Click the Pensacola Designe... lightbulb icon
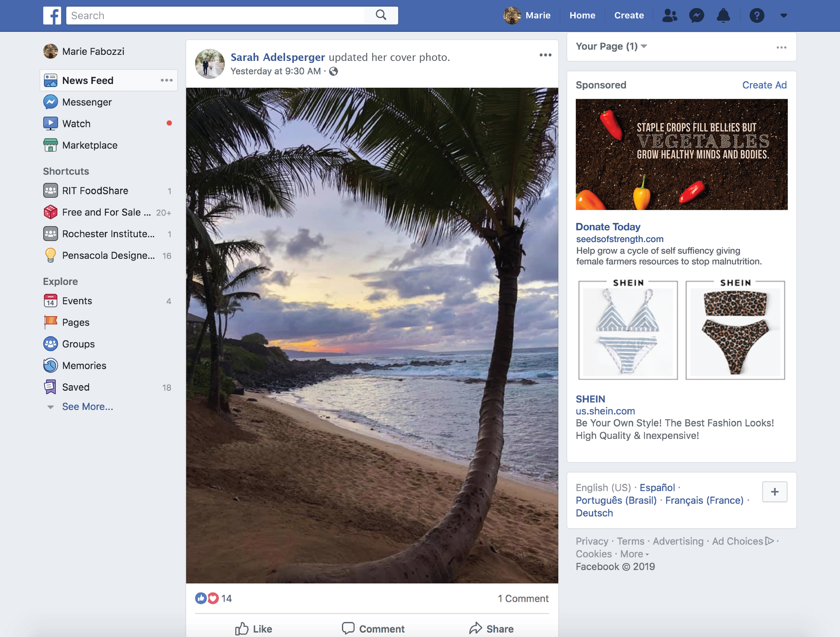Image resolution: width=840 pixels, height=637 pixels. (51, 255)
